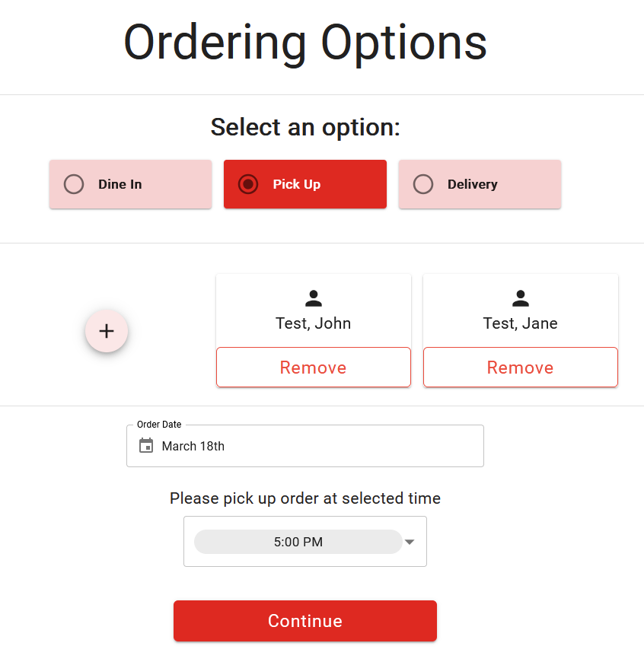Click the small Order Date field label
The width and height of the screenshot is (644, 662).
click(x=159, y=425)
